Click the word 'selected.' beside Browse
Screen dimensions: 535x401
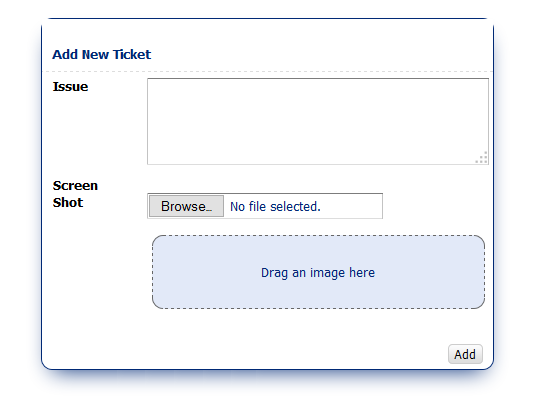pyautogui.click(x=295, y=206)
